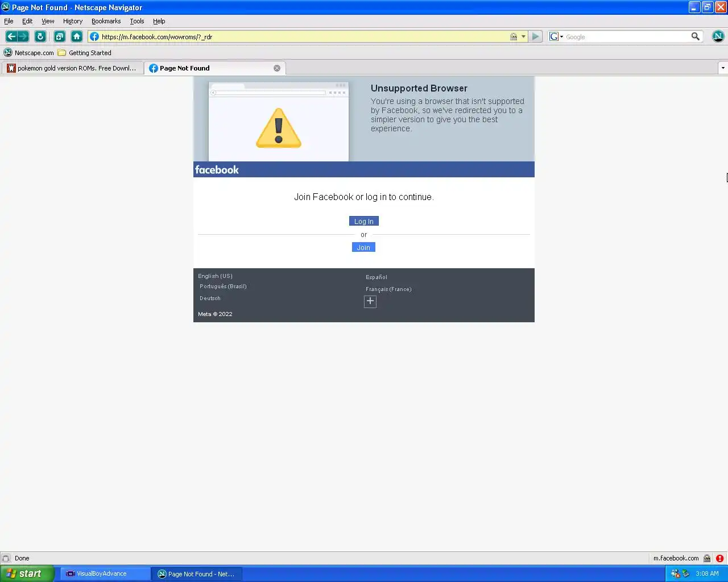Screen dimensions: 728x582
Task: Open the address bar history dropdown
Action: pos(523,36)
